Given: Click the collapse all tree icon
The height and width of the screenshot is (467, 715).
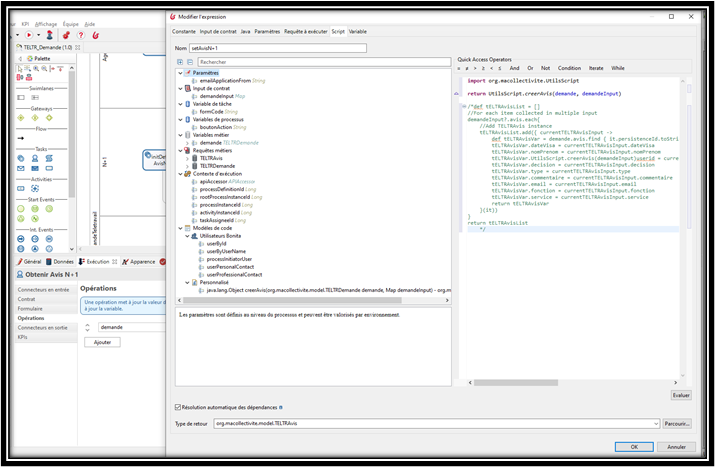Looking at the screenshot, I should tap(190, 62).
